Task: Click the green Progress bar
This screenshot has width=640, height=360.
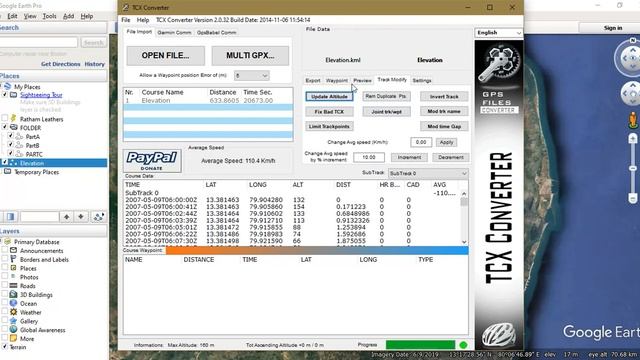Action: point(420,345)
